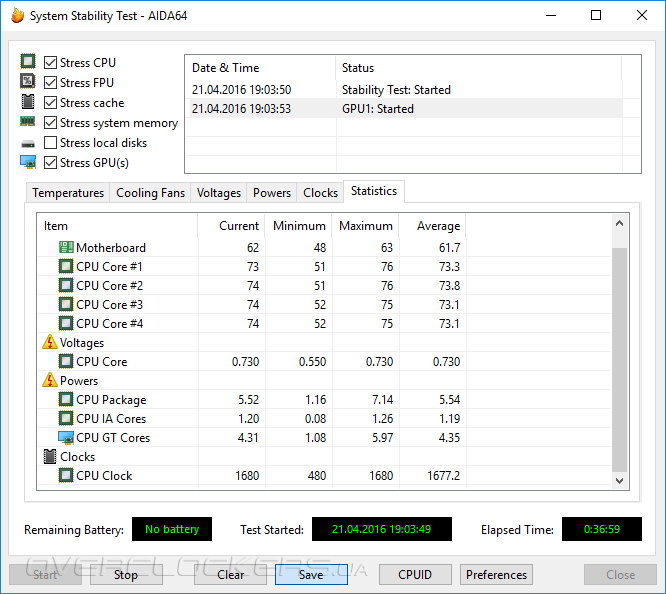Viewport: 666px width, 594px height.
Task: Click the Powers warning lightning icon
Action: [x=50, y=380]
